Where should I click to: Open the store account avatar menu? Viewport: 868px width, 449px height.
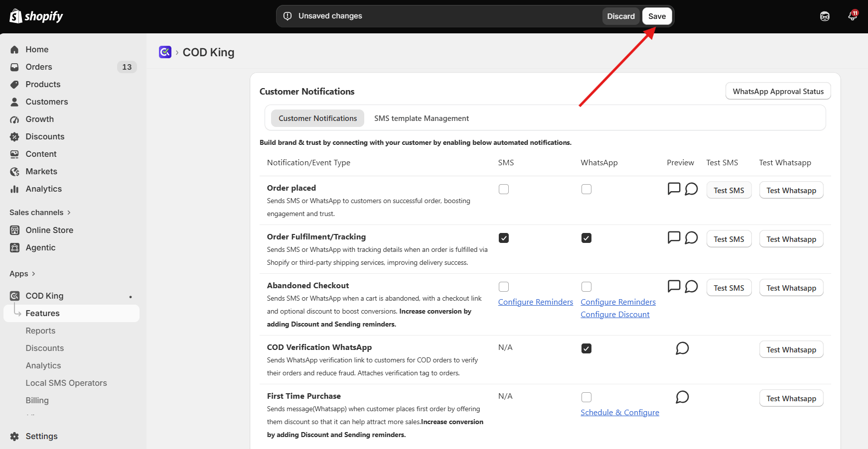[x=825, y=16]
